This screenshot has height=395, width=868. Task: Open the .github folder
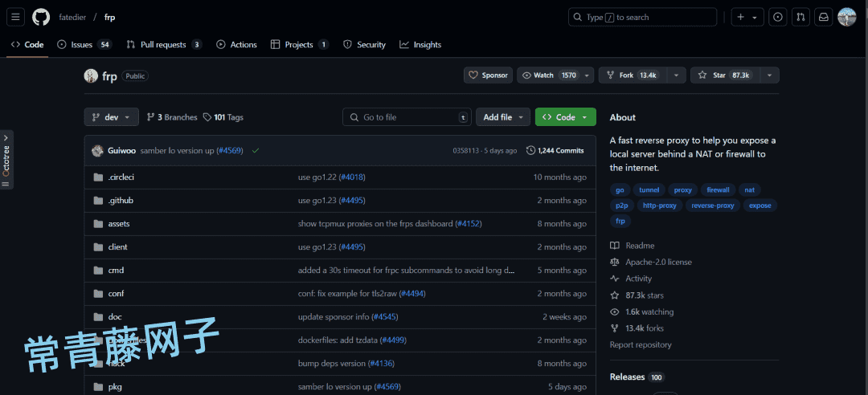(121, 200)
